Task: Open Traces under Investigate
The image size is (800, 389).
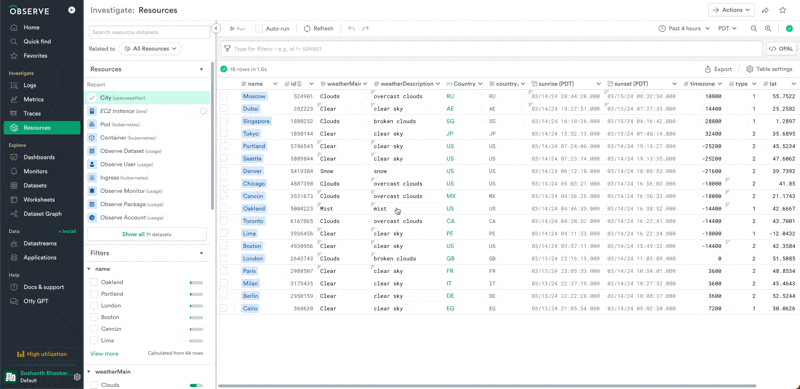Action: 32,113
